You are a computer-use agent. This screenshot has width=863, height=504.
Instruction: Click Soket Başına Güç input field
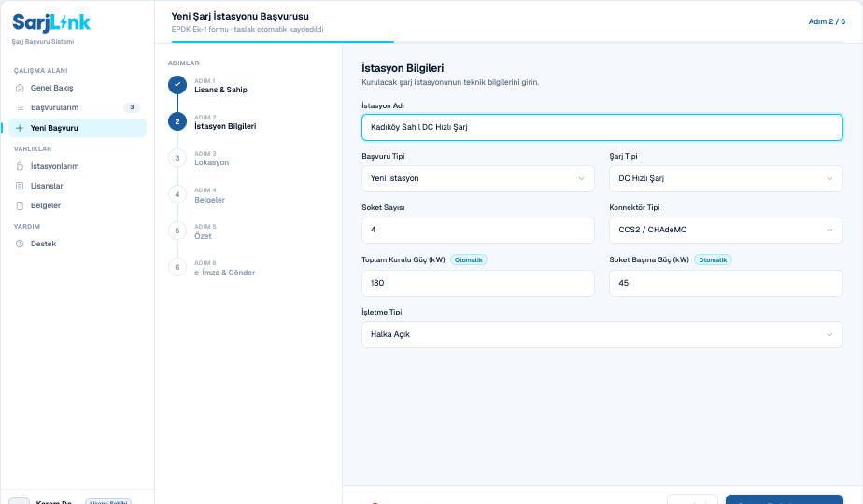pyautogui.click(x=726, y=283)
